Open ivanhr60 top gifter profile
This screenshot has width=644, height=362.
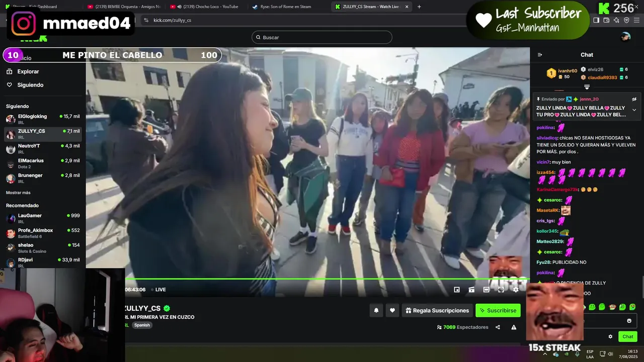[567, 71]
